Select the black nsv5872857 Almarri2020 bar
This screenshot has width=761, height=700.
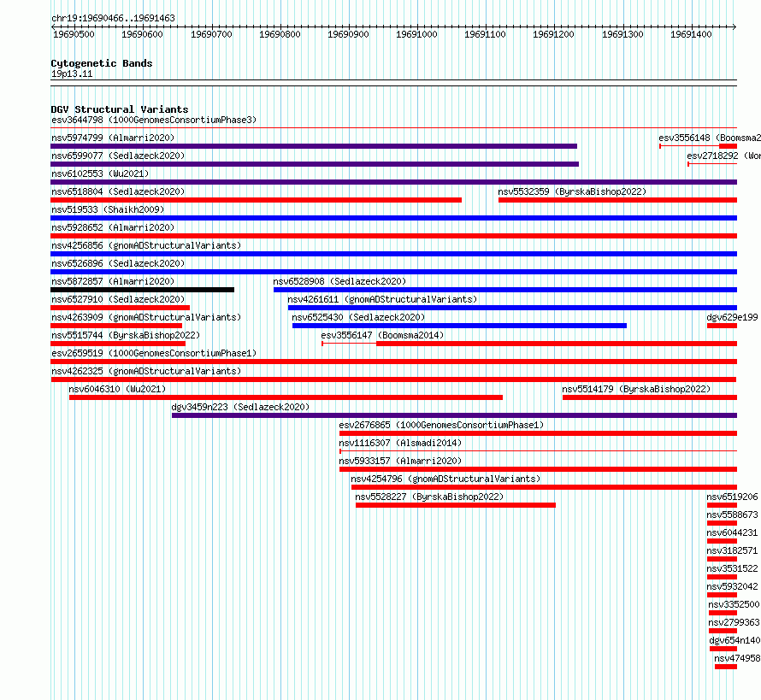click(x=142, y=290)
